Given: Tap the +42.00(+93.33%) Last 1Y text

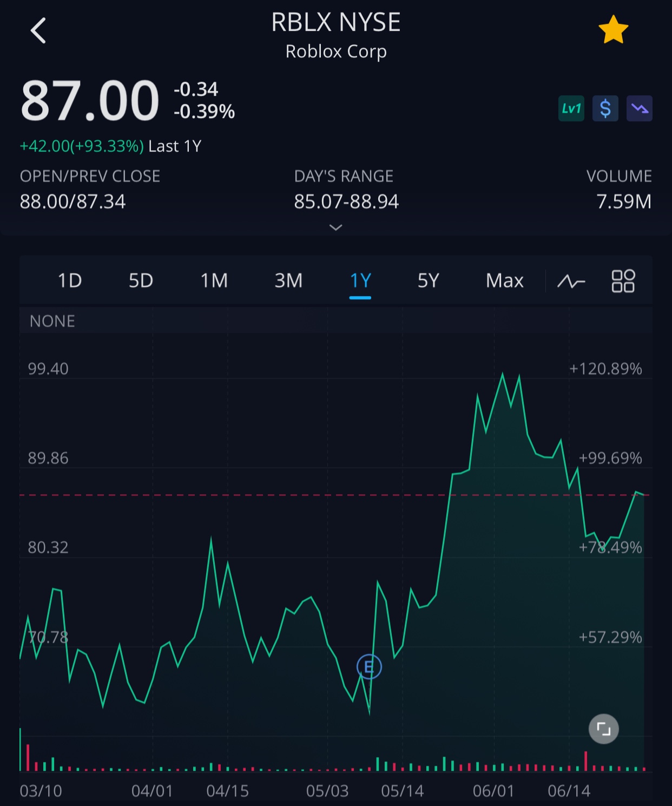Looking at the screenshot, I should tap(110, 146).
